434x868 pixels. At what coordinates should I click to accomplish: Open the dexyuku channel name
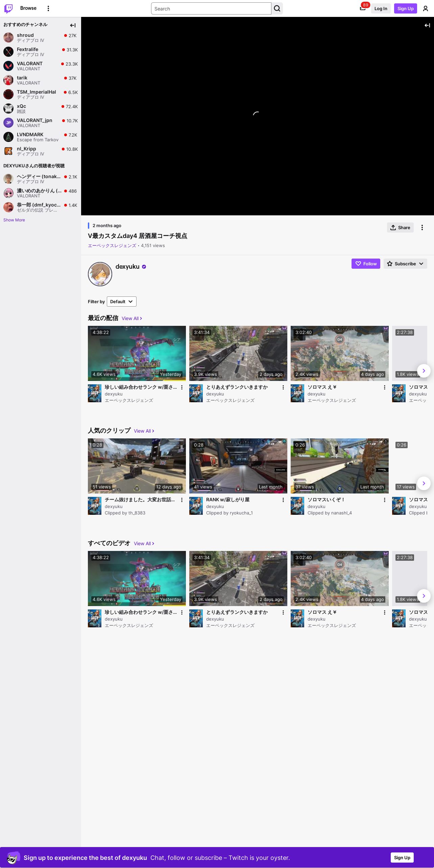point(127,266)
